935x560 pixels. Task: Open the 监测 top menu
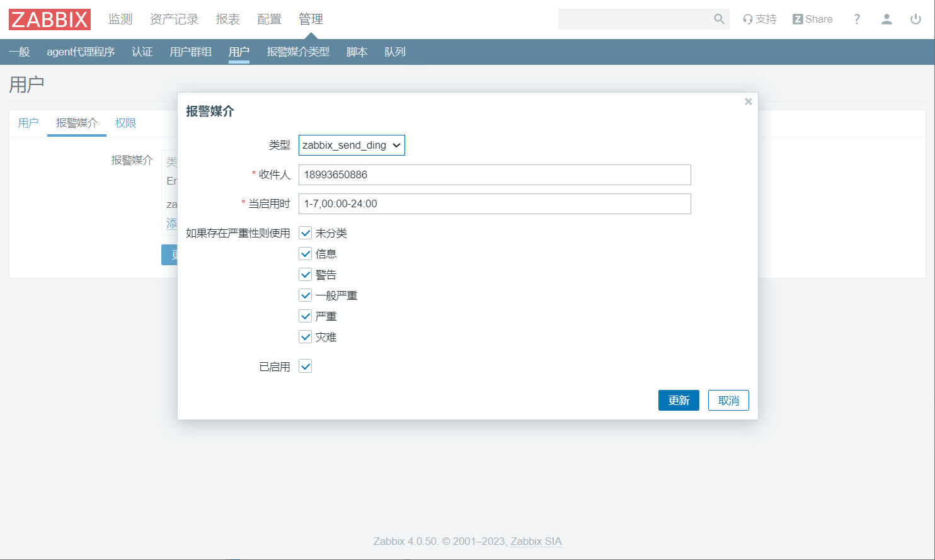pyautogui.click(x=120, y=19)
